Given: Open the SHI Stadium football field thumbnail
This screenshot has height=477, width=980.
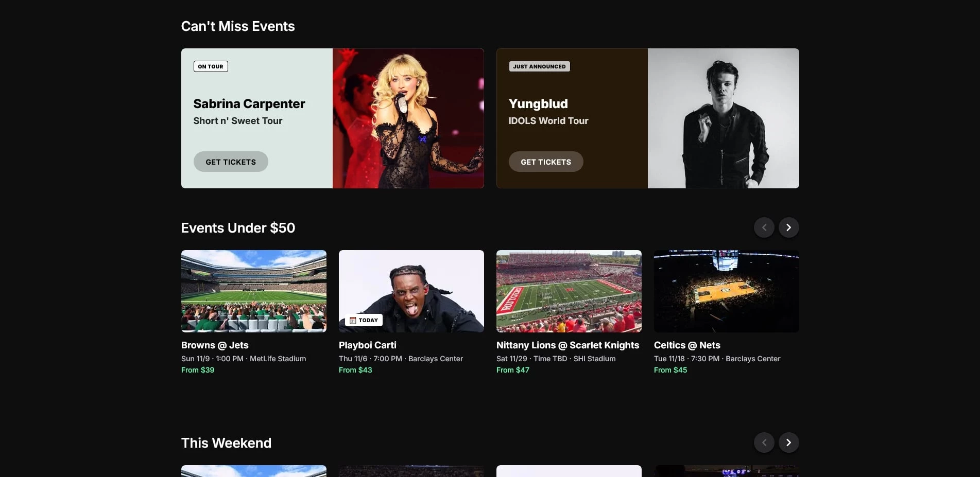Looking at the screenshot, I should tap(569, 291).
